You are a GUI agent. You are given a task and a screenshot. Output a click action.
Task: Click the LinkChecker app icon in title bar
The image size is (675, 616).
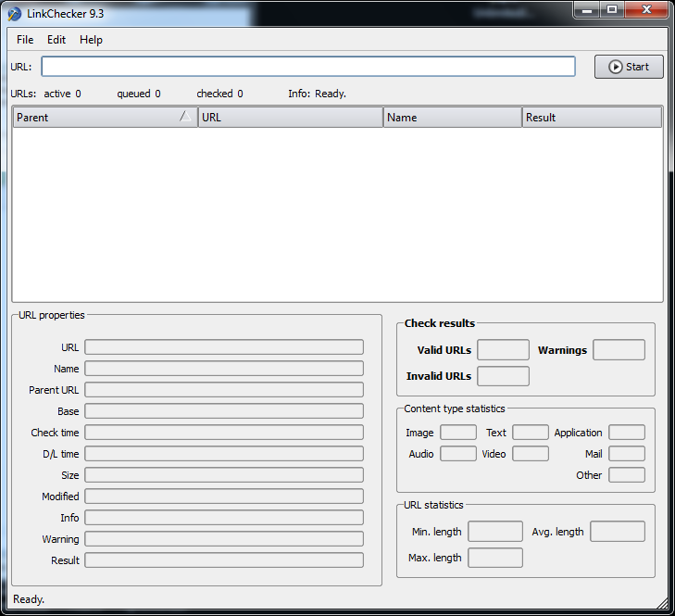[14, 14]
